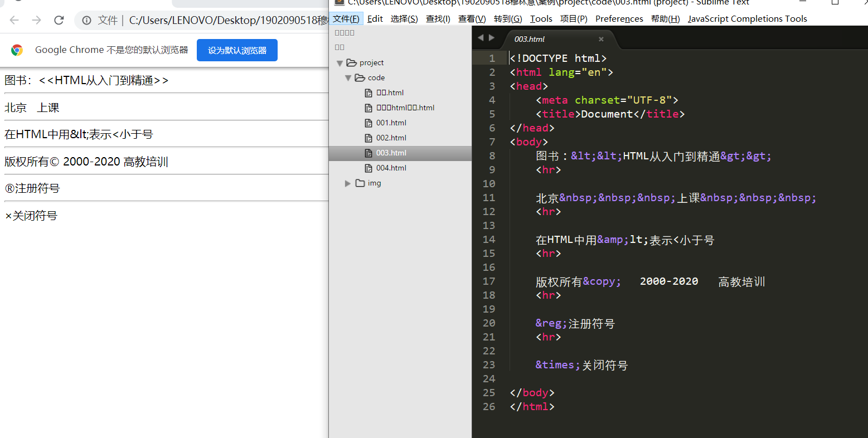This screenshot has width=868, height=438.
Task: Click the site info icon in address bar
Action: point(86,21)
